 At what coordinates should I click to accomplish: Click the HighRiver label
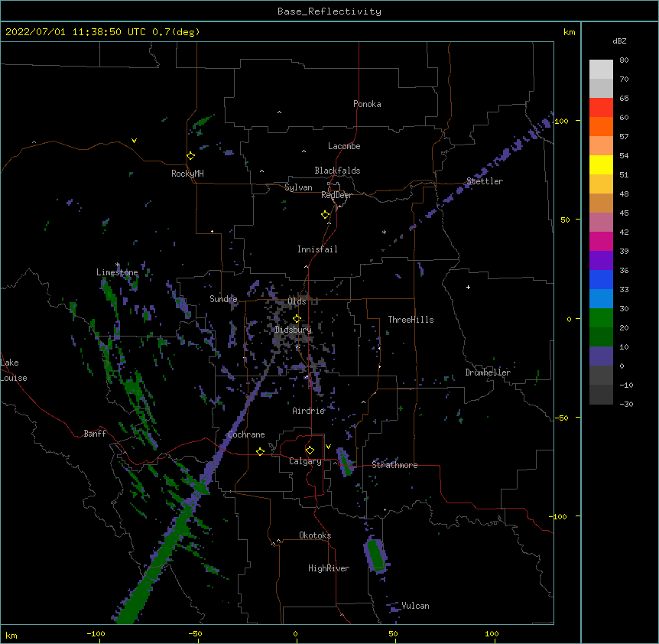pos(329,568)
